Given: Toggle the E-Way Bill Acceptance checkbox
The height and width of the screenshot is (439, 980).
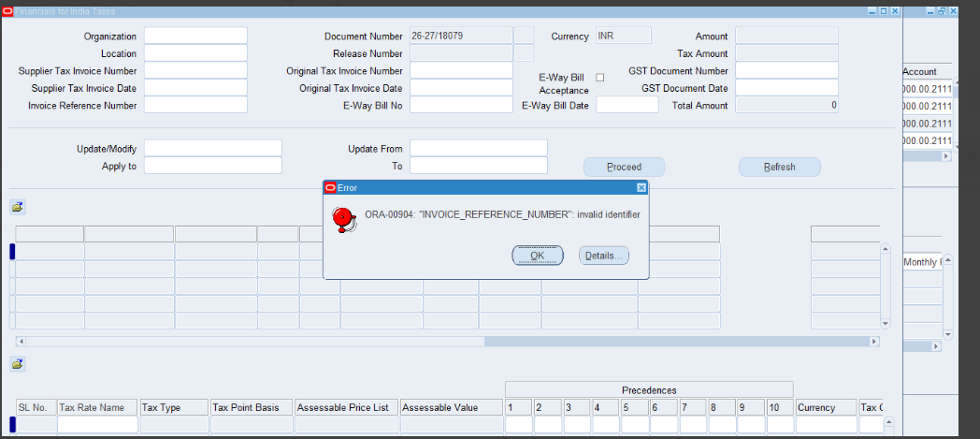Looking at the screenshot, I should point(600,77).
